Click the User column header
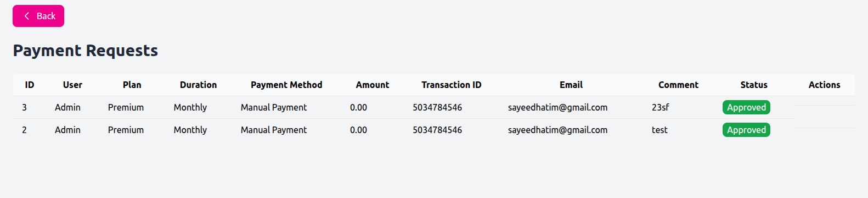868x198 pixels. click(x=72, y=85)
